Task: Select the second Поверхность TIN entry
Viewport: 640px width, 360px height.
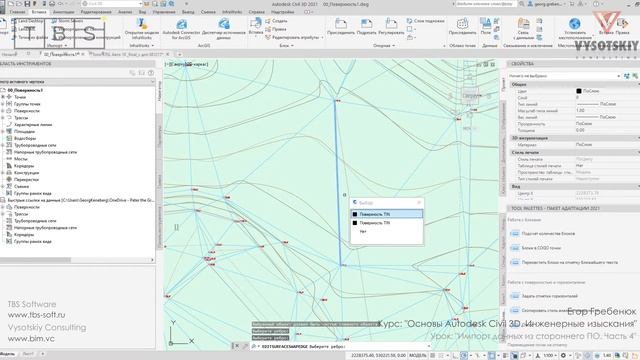Action: 387,223
